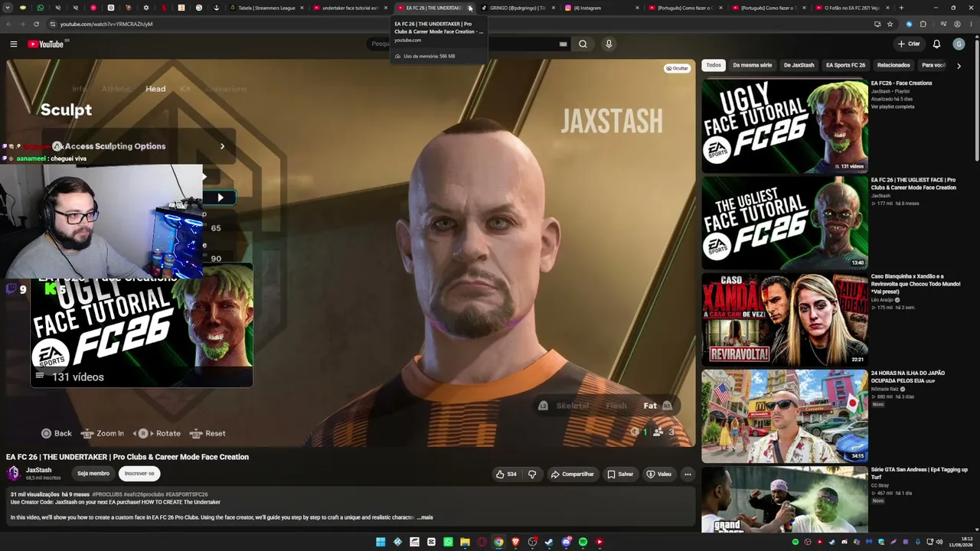Go to the YouTube home logo
Viewport: 980px width, 551px height.
tap(46, 44)
